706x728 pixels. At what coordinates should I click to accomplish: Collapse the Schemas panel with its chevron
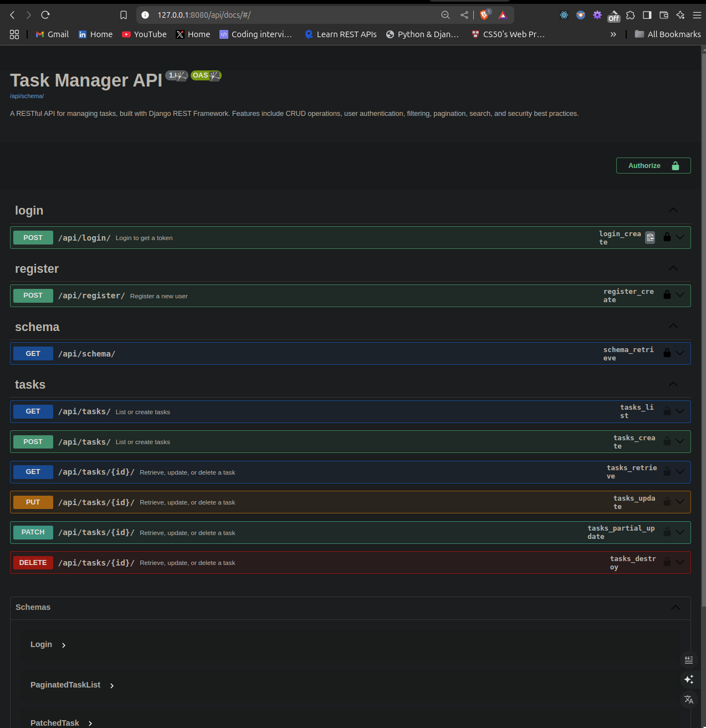tap(676, 608)
